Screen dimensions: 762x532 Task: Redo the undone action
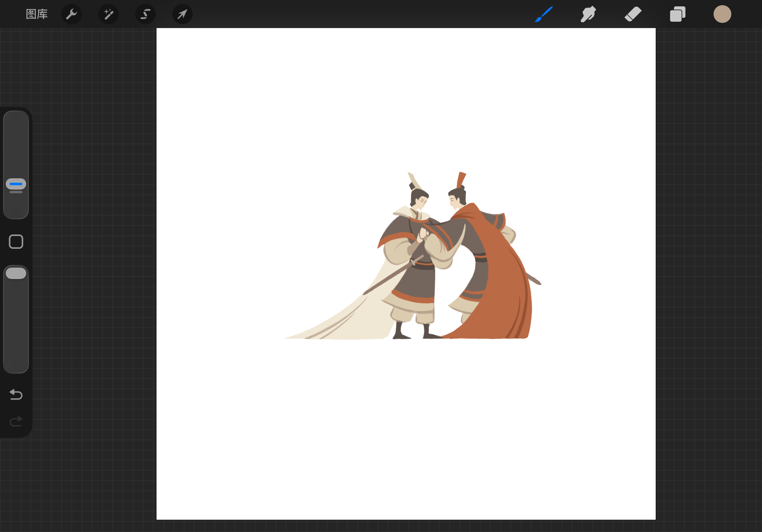pyautogui.click(x=16, y=421)
